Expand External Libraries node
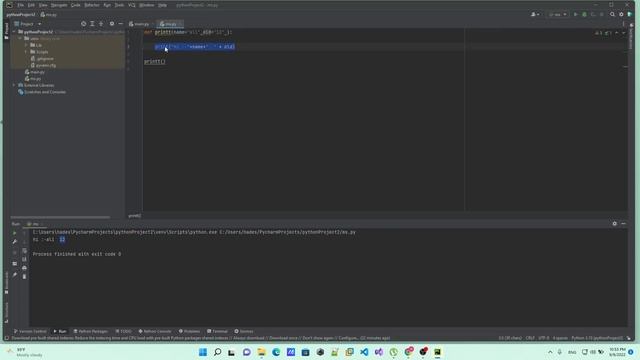The width and height of the screenshot is (640, 360). tap(14, 85)
